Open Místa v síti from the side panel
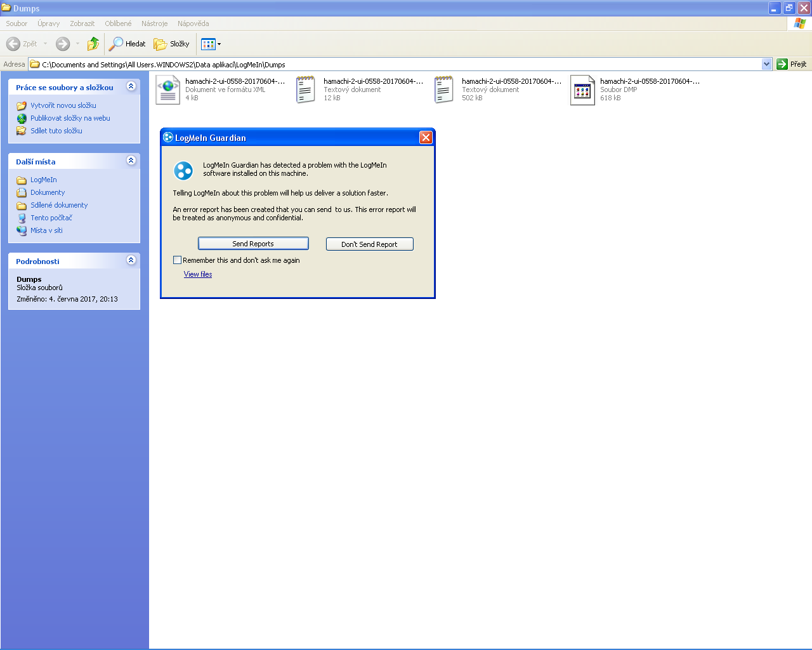This screenshot has height=650, width=812. [46, 230]
